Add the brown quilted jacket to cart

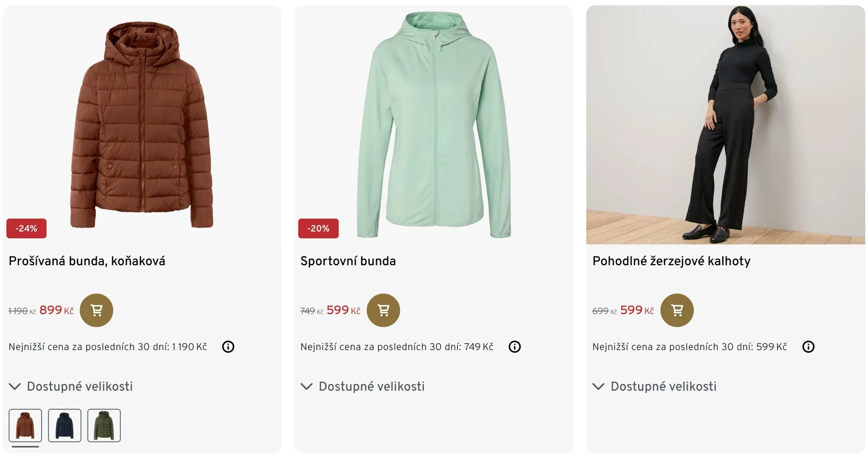[96, 310]
